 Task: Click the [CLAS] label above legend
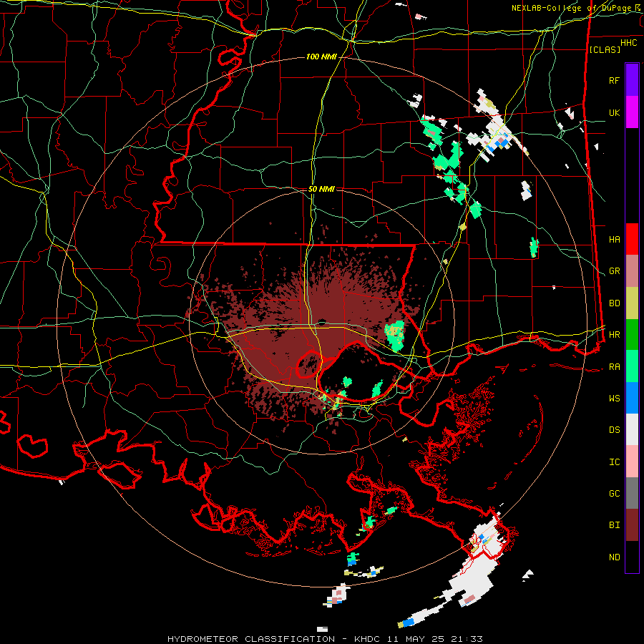pos(605,49)
